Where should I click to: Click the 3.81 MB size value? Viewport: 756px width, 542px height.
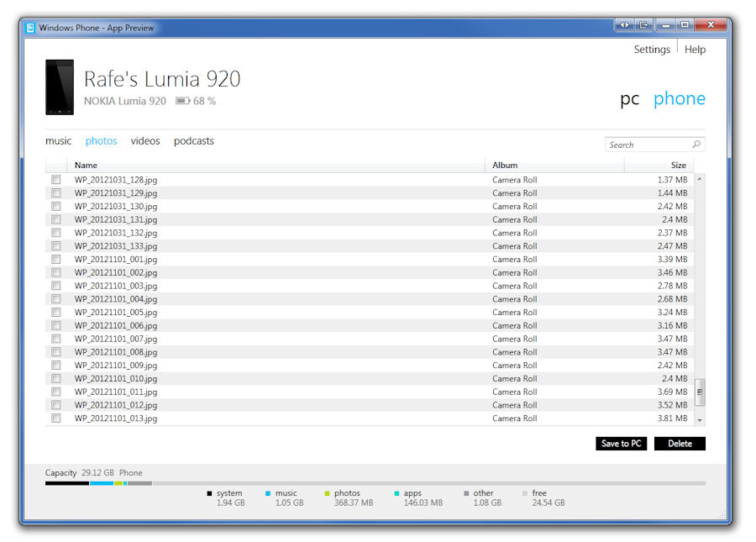click(x=673, y=418)
